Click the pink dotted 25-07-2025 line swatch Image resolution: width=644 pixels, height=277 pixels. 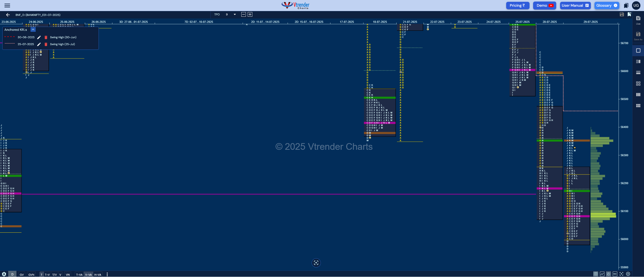coord(9,43)
